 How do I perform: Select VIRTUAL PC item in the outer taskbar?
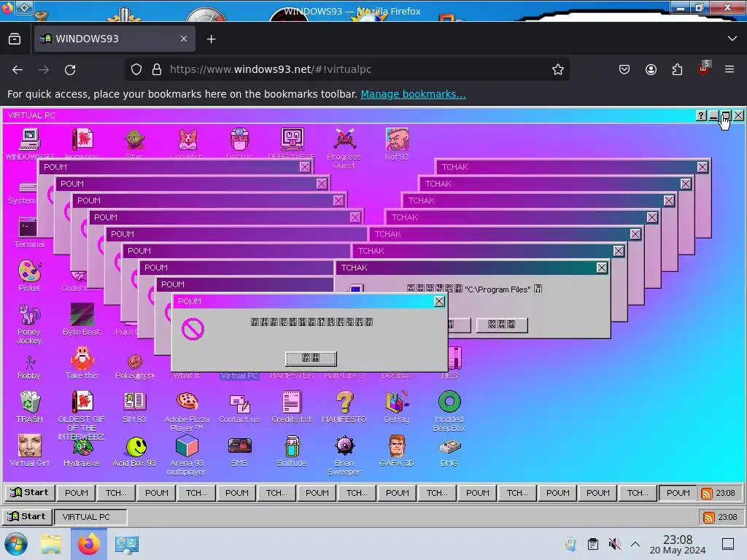click(x=90, y=517)
